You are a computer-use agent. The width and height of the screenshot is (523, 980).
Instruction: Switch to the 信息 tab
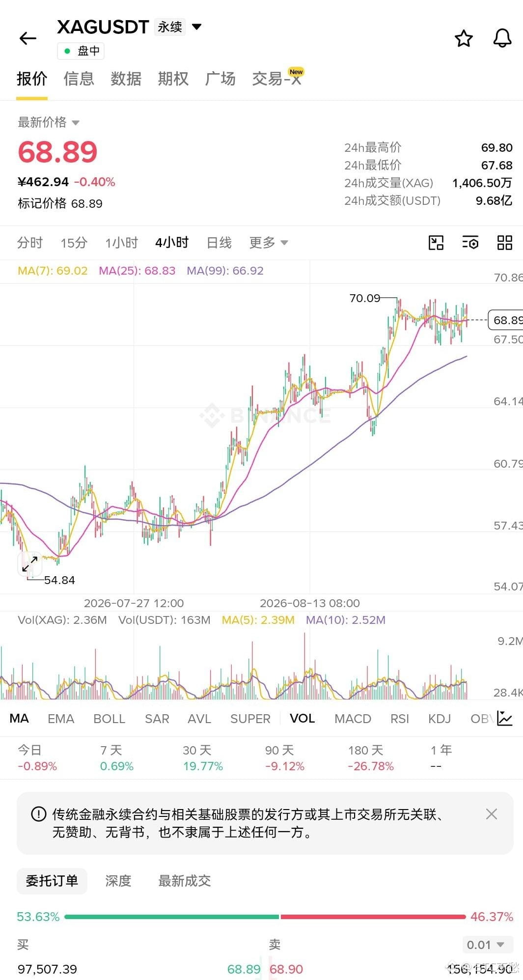(x=79, y=79)
